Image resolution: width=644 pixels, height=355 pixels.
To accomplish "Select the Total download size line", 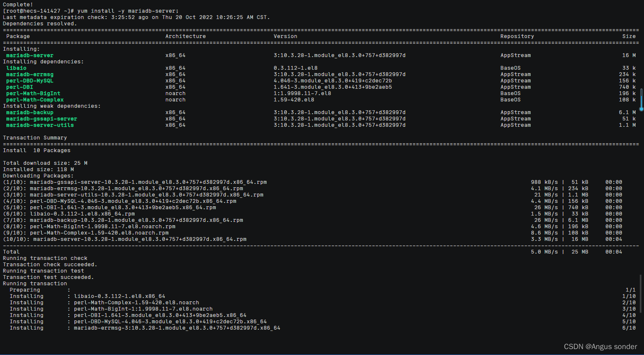I will pos(44,163).
